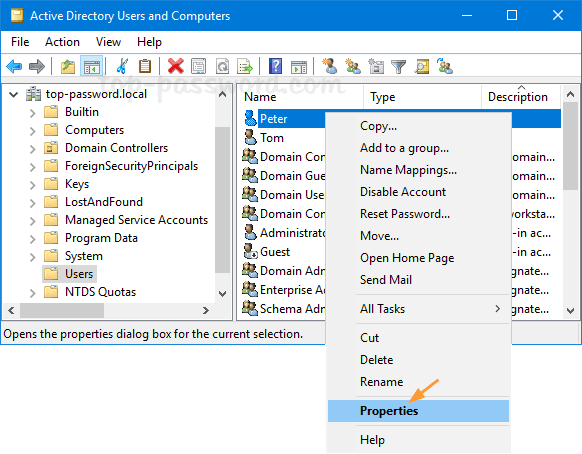The image size is (582, 454).
Task: Expand the ForeignSecurityPrincipals node
Action: point(33,167)
